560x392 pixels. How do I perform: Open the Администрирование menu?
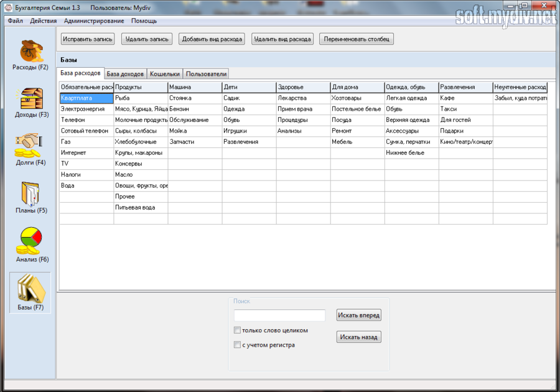coord(94,21)
